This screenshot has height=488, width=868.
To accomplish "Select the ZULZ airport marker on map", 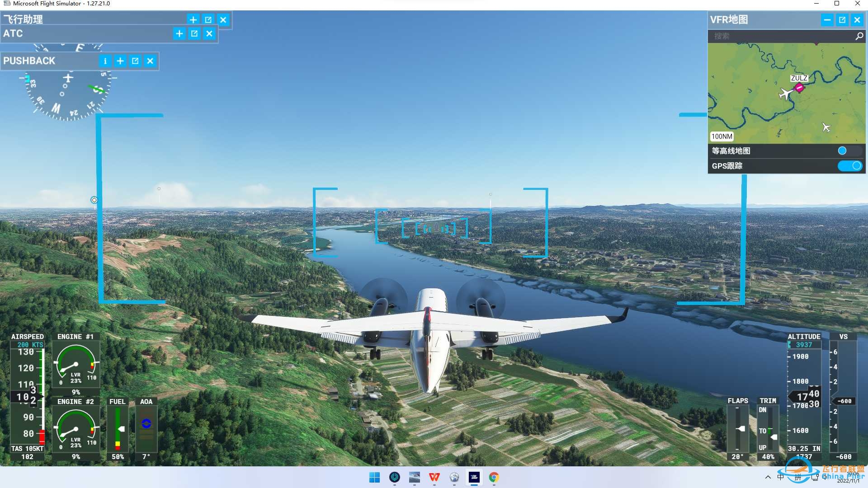I will pos(799,88).
